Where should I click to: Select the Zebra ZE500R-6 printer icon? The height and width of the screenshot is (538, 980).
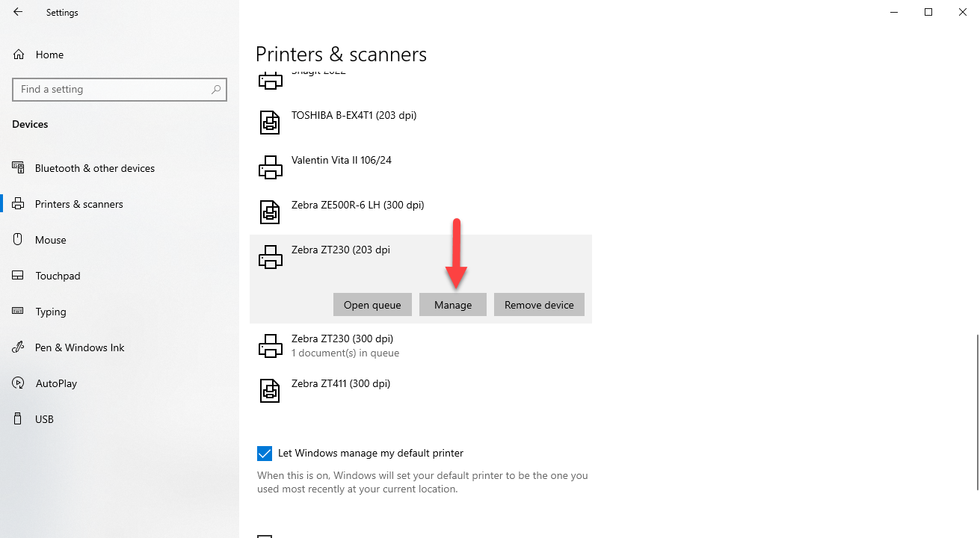(270, 211)
